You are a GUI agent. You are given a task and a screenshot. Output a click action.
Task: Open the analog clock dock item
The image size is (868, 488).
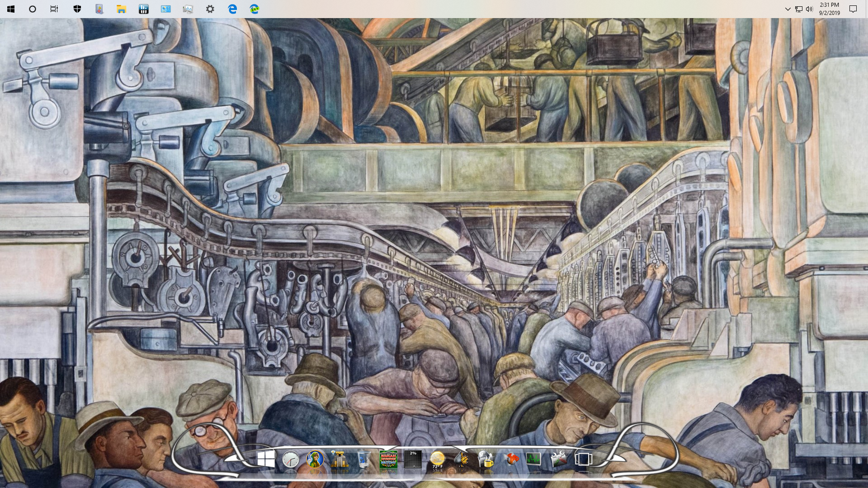(x=290, y=460)
